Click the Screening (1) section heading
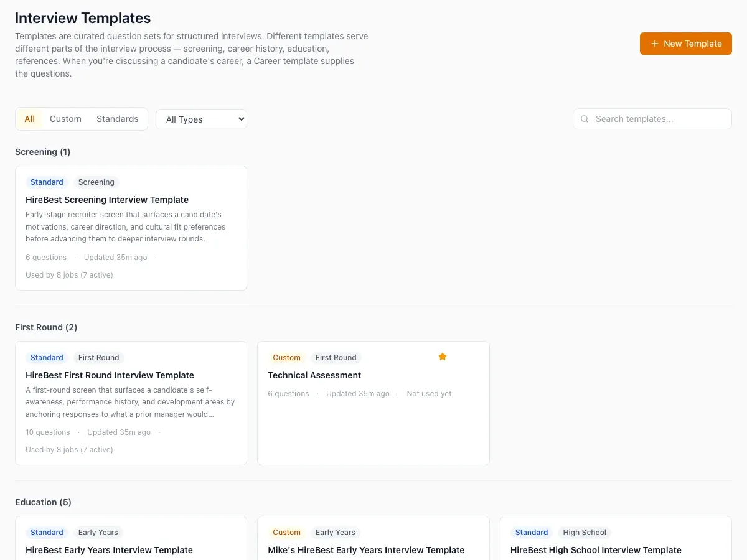747x560 pixels. [43, 152]
